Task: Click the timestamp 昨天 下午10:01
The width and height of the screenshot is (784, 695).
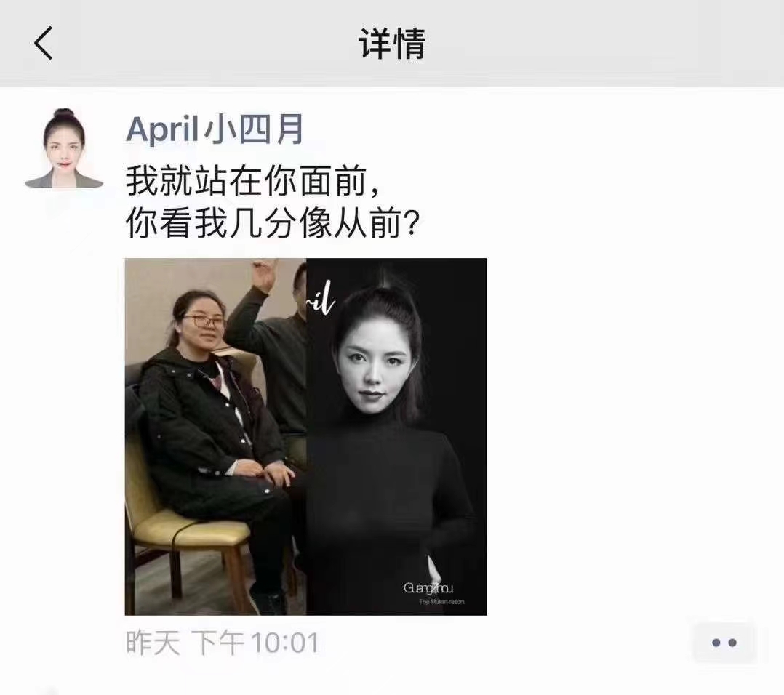Action: 222,643
